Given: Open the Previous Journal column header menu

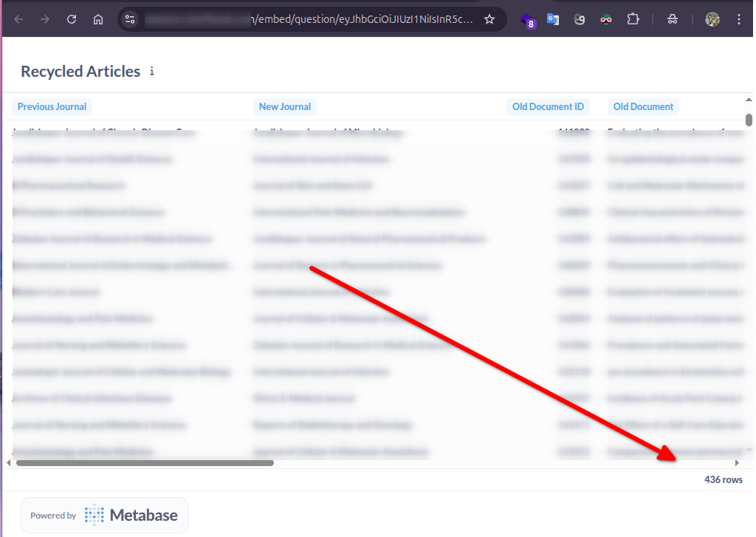Looking at the screenshot, I should click(52, 106).
